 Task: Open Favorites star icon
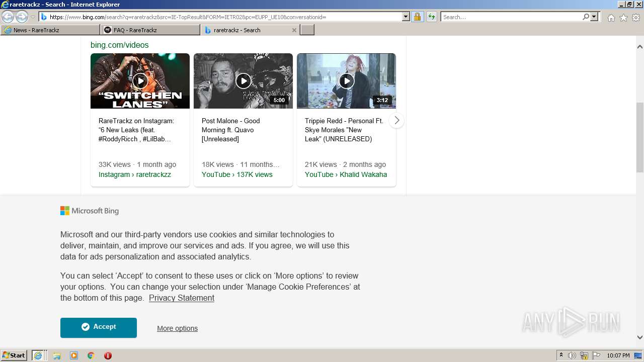[623, 18]
